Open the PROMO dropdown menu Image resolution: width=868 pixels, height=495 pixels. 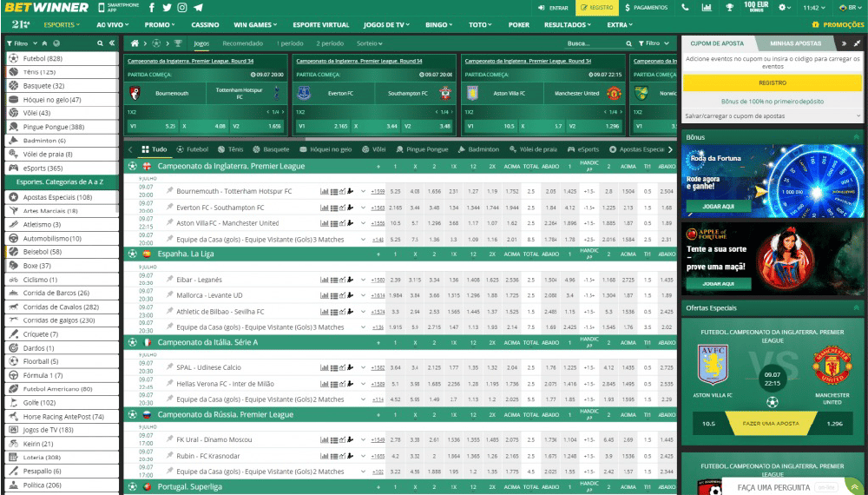tap(160, 25)
